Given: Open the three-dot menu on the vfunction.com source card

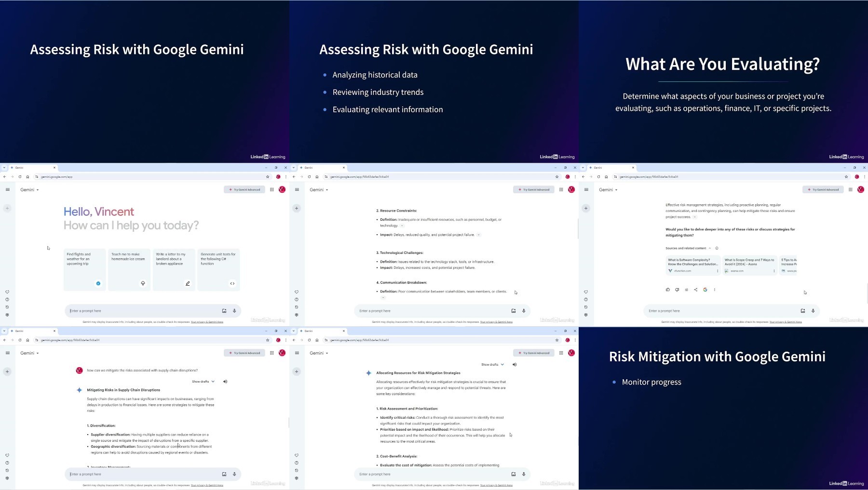Looking at the screenshot, I should [718, 271].
